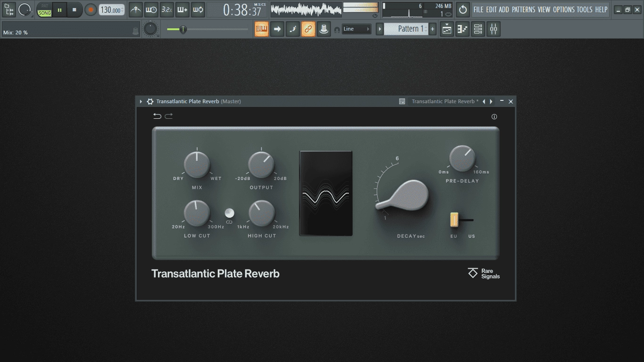The image size is (644, 362).
Task: Enable overdub/blend recording icon
Action: click(182, 9)
